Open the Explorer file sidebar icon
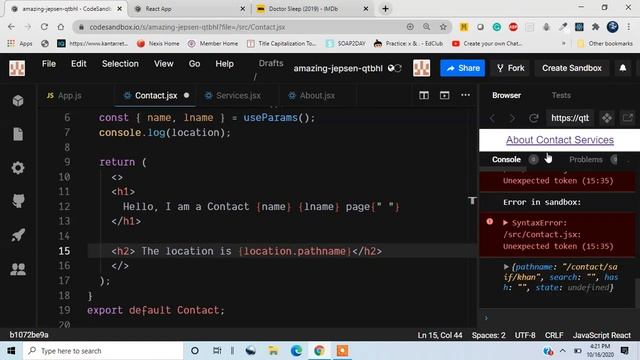Image resolution: width=640 pixels, height=360 pixels. coord(18,134)
